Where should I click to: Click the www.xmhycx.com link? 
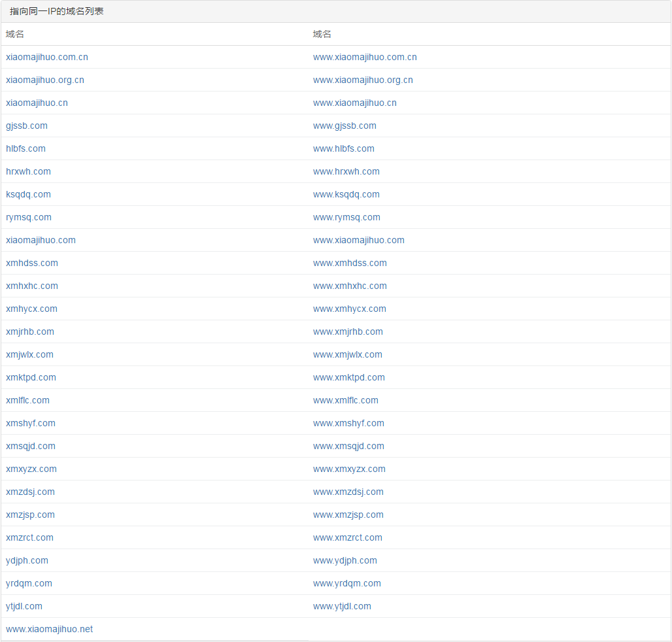click(x=350, y=309)
